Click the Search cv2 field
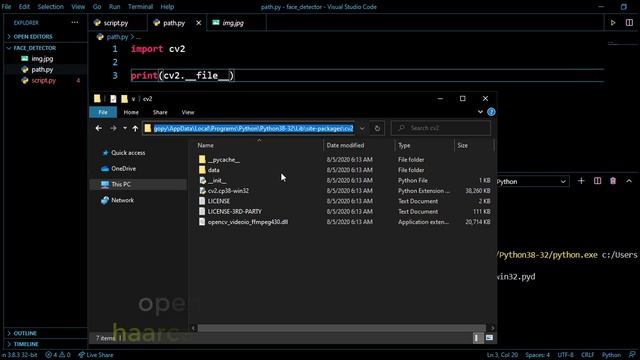This screenshot has width=640, height=360. coord(441,128)
